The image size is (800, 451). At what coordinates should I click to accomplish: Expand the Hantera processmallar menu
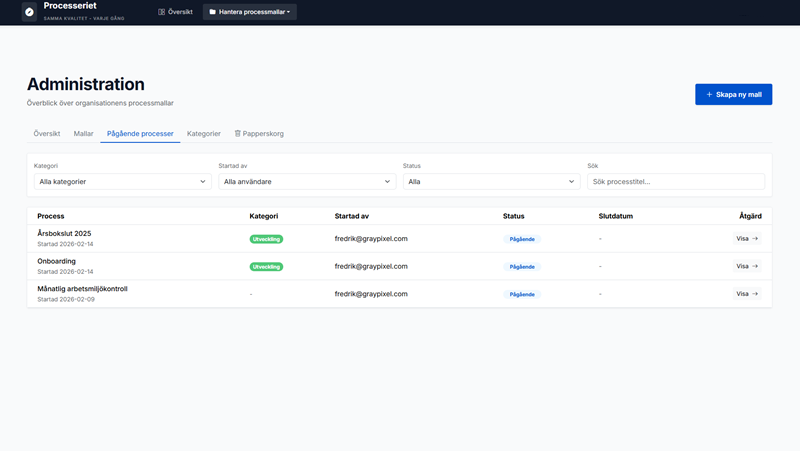click(x=250, y=12)
